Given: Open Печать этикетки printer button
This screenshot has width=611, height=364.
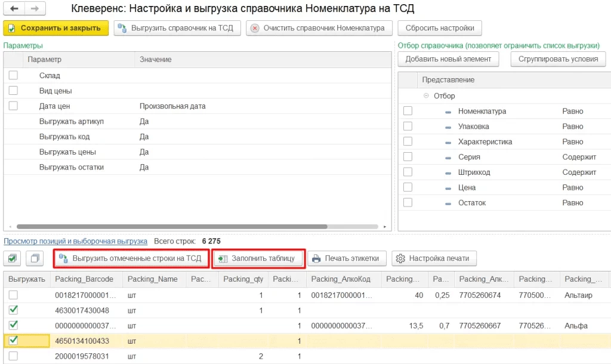Looking at the screenshot, I should point(347,258).
